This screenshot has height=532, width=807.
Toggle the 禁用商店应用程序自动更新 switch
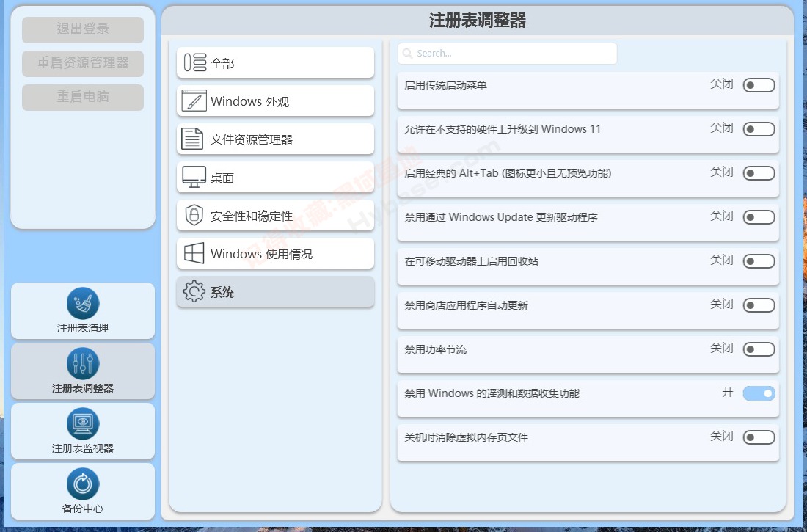(759, 305)
